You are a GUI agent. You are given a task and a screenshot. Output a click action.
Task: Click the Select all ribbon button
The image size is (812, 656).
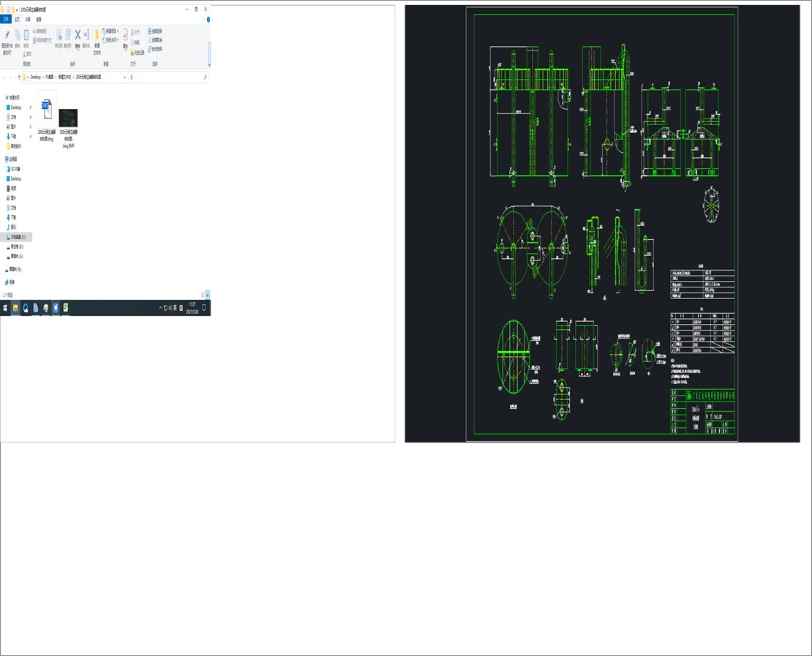coord(155,31)
